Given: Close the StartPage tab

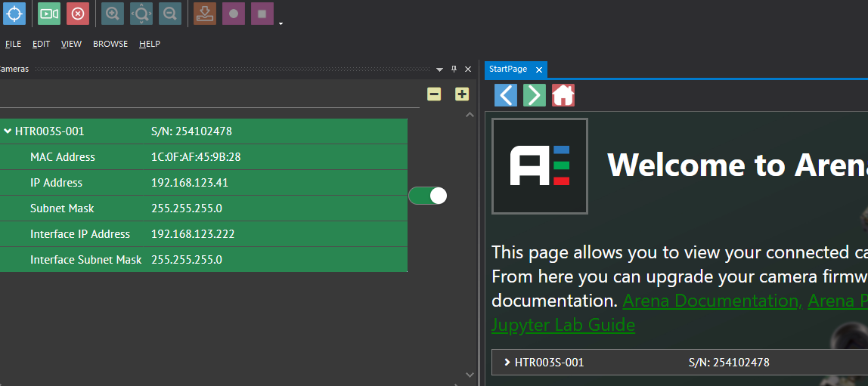Looking at the screenshot, I should coord(538,69).
